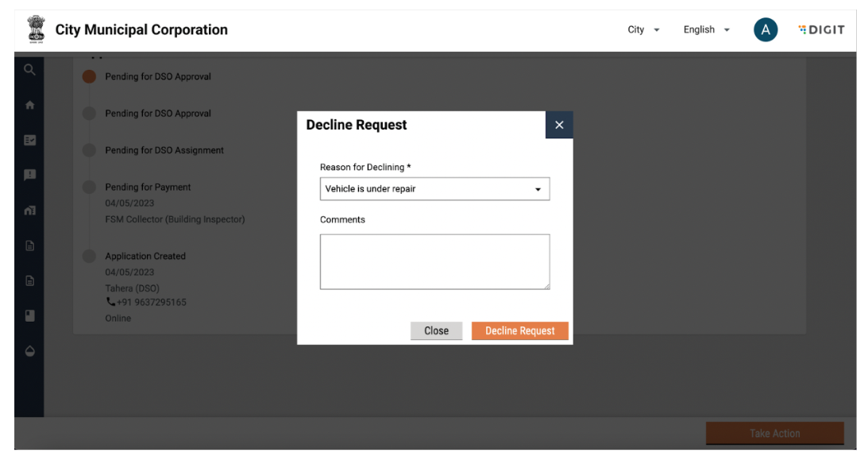Click the Take Action button
The image size is (868, 460).
click(x=774, y=433)
